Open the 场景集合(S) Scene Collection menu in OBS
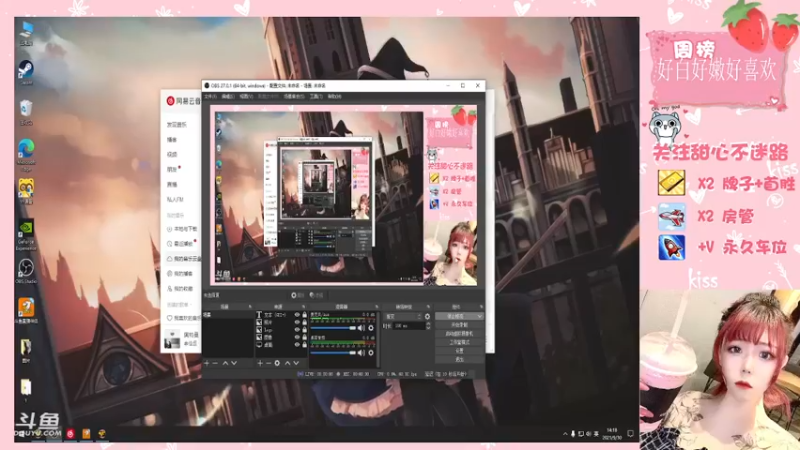800x450 pixels. [x=294, y=96]
